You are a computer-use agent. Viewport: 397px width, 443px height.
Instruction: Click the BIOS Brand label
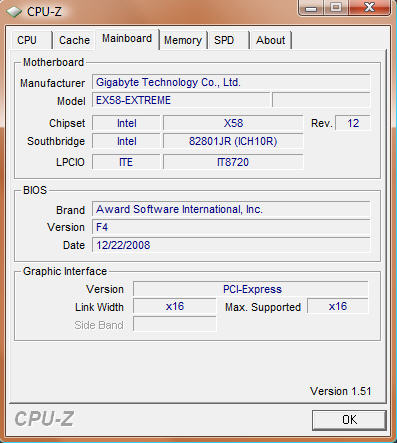point(70,210)
